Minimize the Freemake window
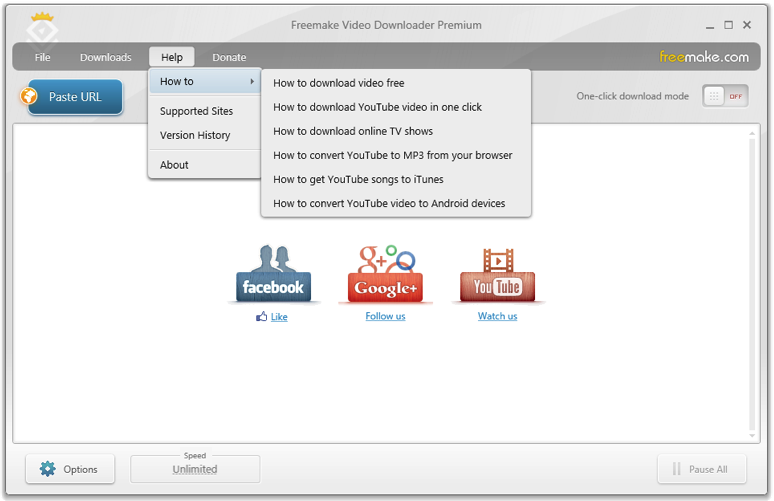Viewport: 774px width, 501px height. point(710,26)
